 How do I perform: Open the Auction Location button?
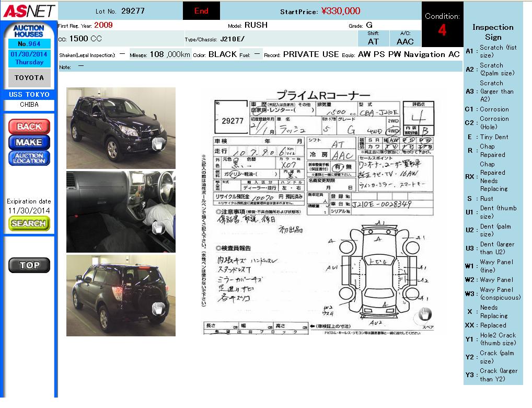click(29, 158)
